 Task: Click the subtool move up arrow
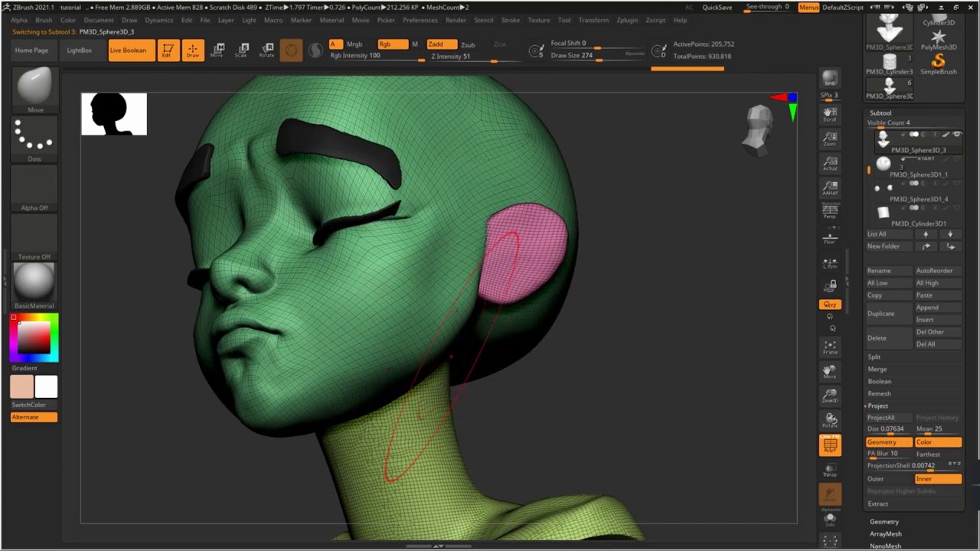[x=926, y=234]
